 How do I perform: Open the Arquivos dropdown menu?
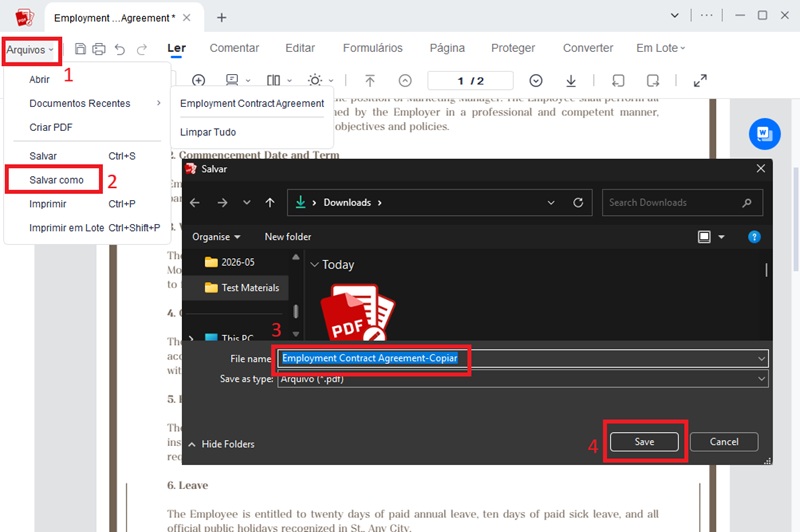click(x=30, y=50)
